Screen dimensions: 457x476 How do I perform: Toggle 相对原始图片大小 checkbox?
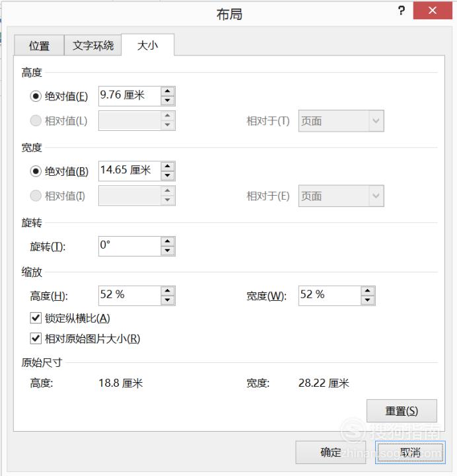pyautogui.click(x=36, y=338)
